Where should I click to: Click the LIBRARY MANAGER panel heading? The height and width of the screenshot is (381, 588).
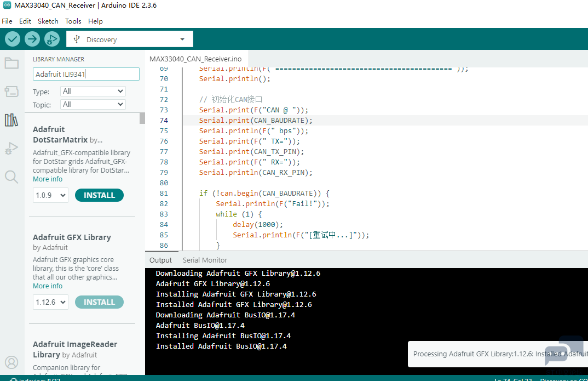pos(59,59)
